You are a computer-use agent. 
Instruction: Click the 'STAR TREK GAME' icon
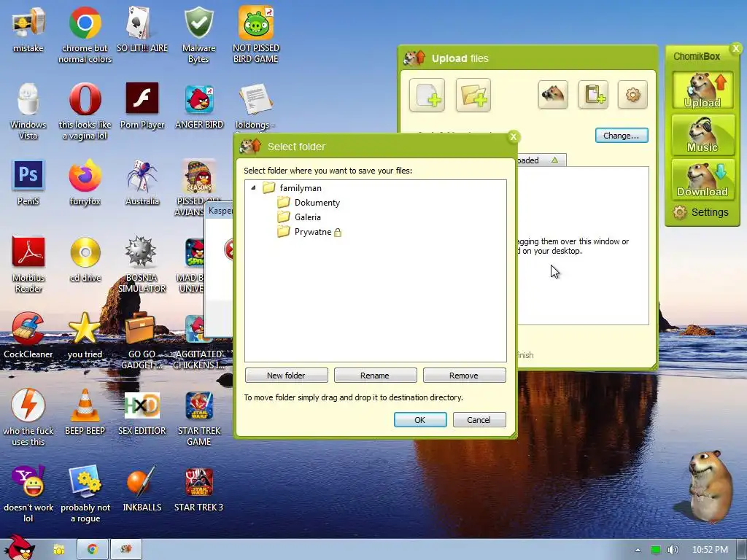point(199,418)
